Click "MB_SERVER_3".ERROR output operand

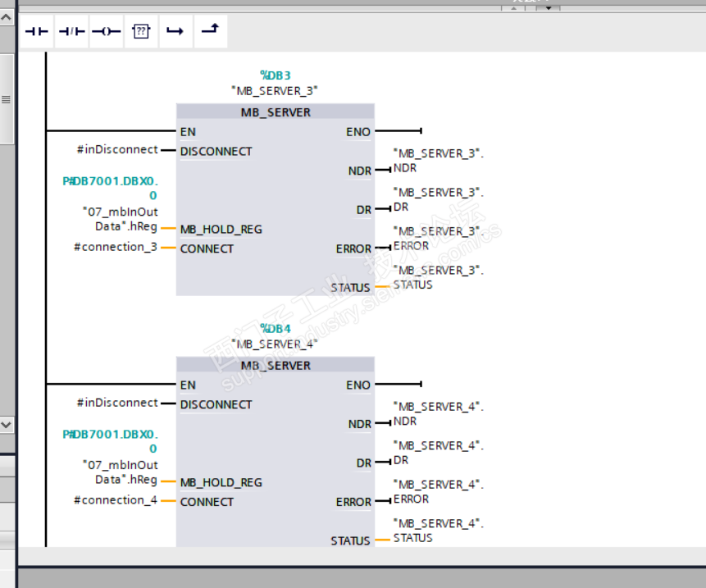tap(439, 239)
